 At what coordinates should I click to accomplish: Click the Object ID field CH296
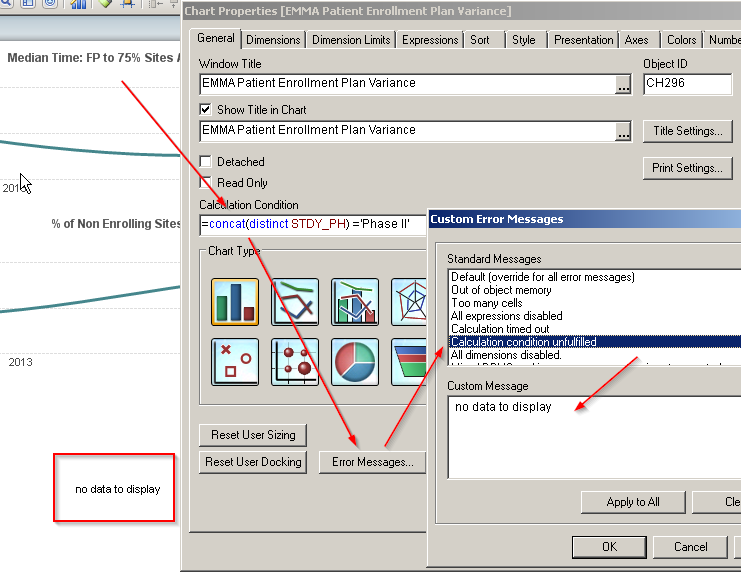[x=688, y=84]
